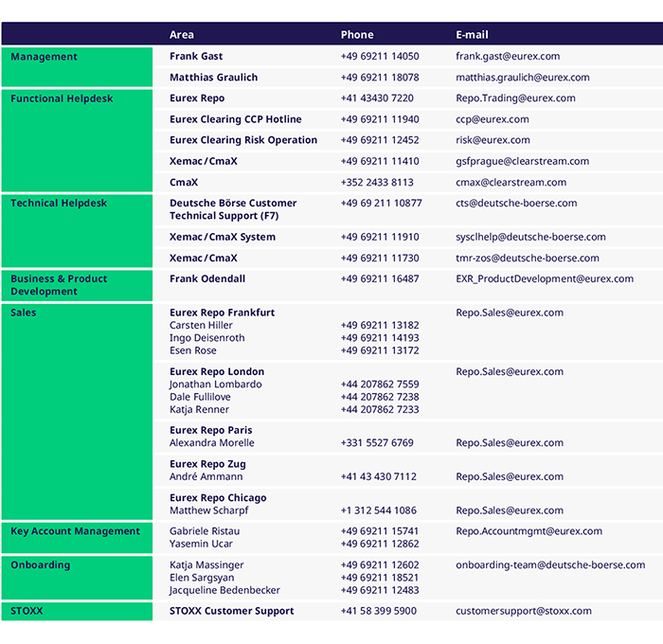Open sysclhelp@deutsche-boerse.com email link

(x=530, y=238)
